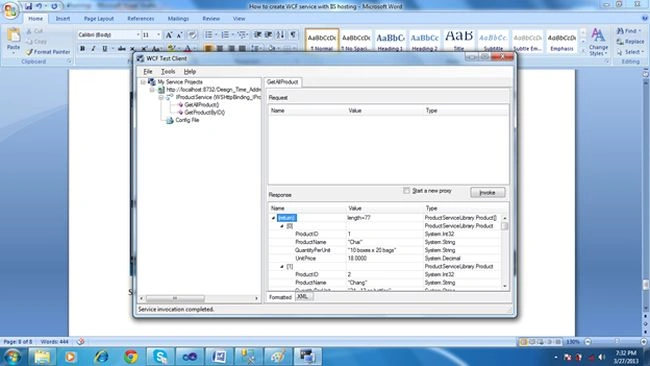Click the Bullets list icon
Viewport: 650px width, 366px height.
coord(209,35)
